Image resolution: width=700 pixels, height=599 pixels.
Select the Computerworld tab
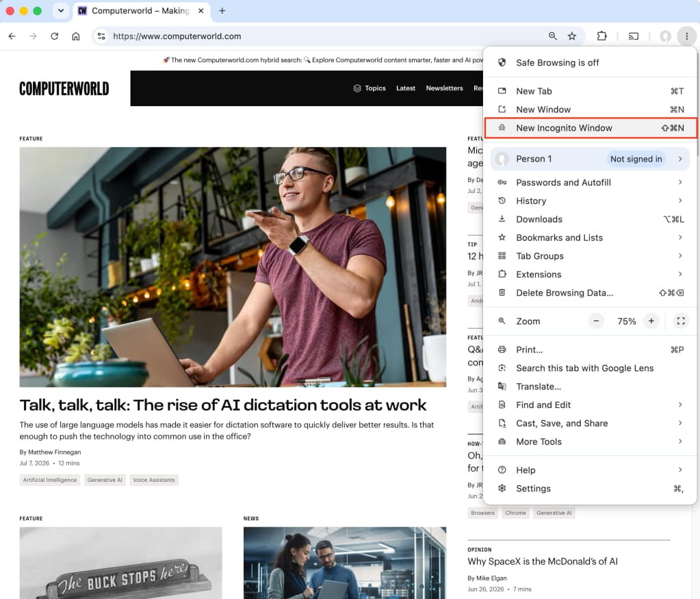pos(141,11)
